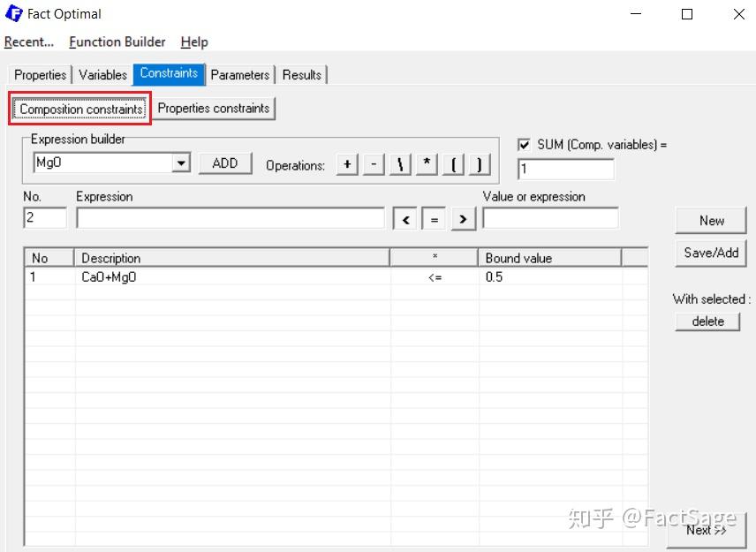Open the Function Builder menu
Screen dimensions: 756x552
click(x=117, y=42)
